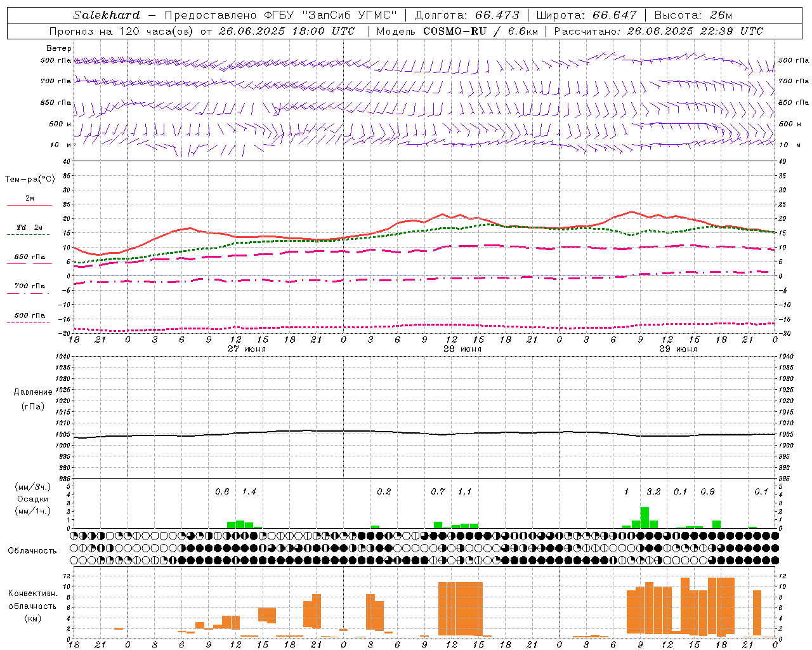The width and height of the screenshot is (812, 650).
Task: Click the 10 м wind level label on the left
Action: (60, 145)
